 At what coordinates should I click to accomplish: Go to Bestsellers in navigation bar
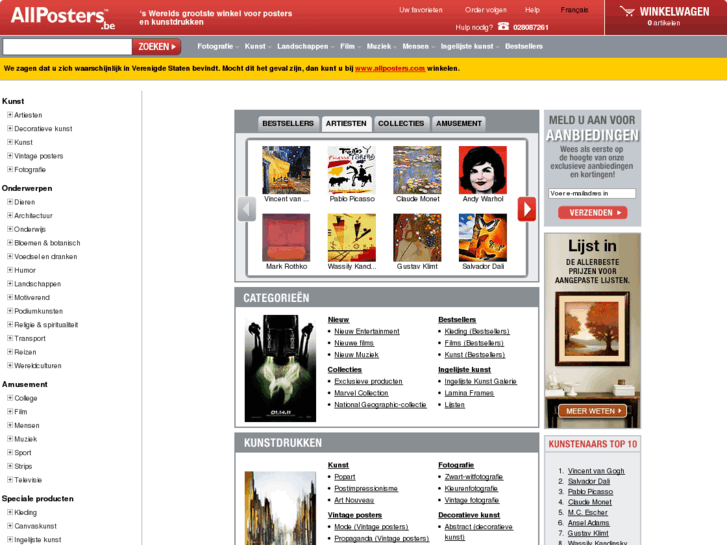(523, 46)
